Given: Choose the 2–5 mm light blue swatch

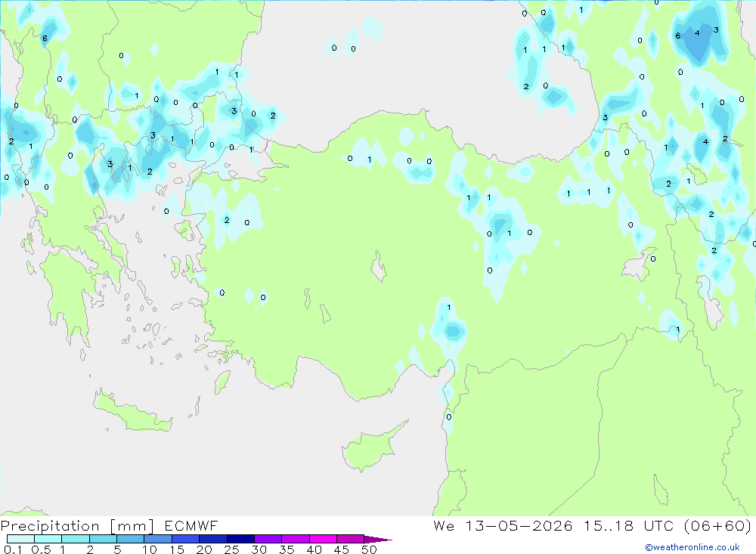Looking at the screenshot, I should 103,539.
